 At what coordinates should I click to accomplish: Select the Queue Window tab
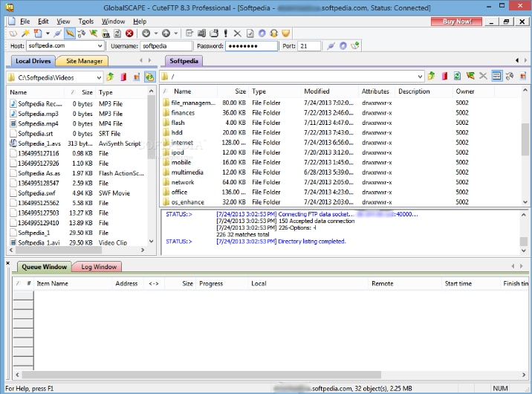[44, 267]
